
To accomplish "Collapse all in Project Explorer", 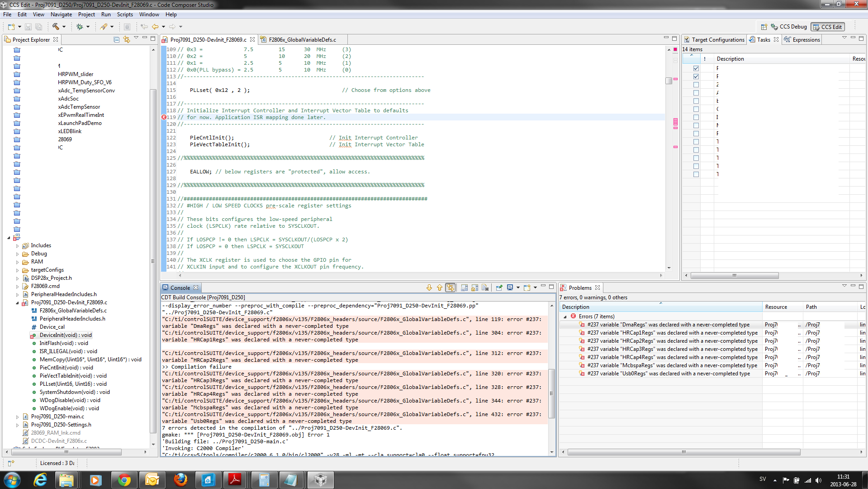I will (116, 39).
